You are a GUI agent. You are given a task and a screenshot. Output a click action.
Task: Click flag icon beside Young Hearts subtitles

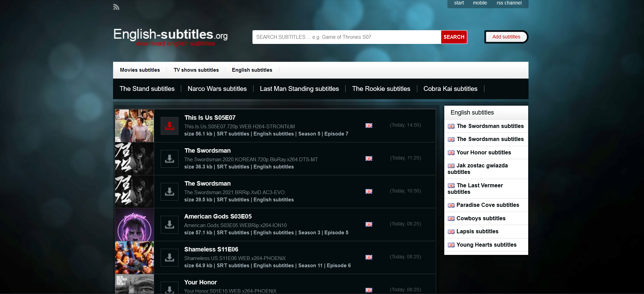tap(451, 245)
